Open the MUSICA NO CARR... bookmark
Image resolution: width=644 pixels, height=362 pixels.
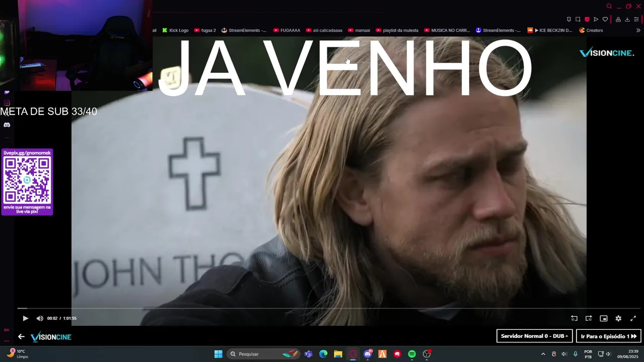tap(447, 30)
